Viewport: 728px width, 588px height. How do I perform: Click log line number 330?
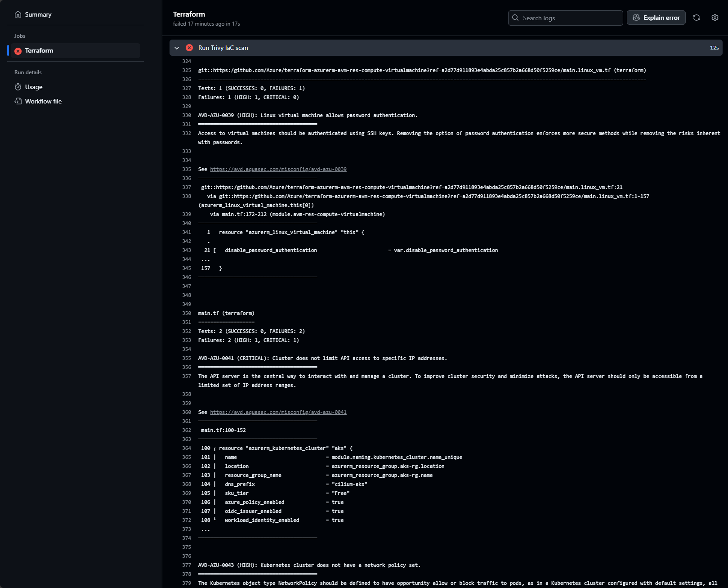[187, 115]
